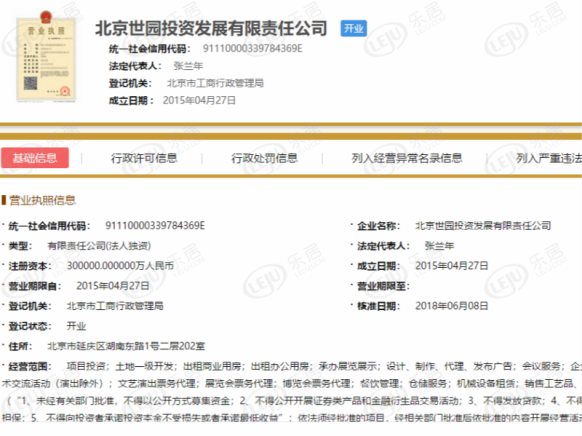Click the header legal representative 张兰年
This screenshot has width=582, height=436.
tap(188, 66)
